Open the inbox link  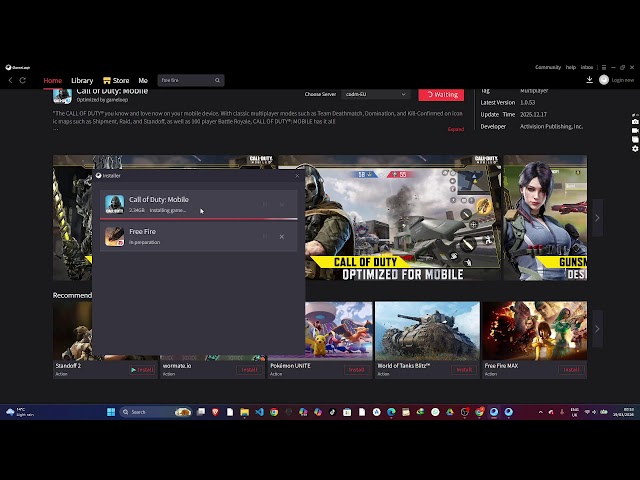click(x=587, y=67)
